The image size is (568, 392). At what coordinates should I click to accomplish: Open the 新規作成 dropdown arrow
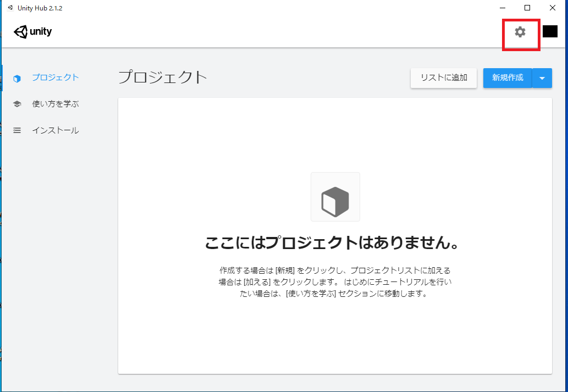coord(542,78)
